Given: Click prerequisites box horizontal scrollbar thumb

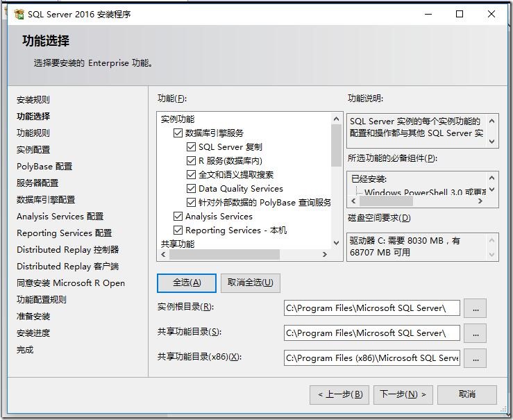Looking at the screenshot, I should (x=386, y=201).
